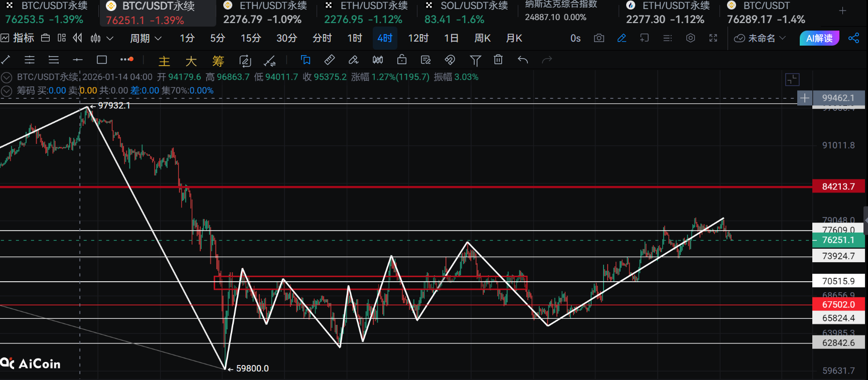Click the screenshot camera icon
The width and height of the screenshot is (868, 380).
[599, 38]
